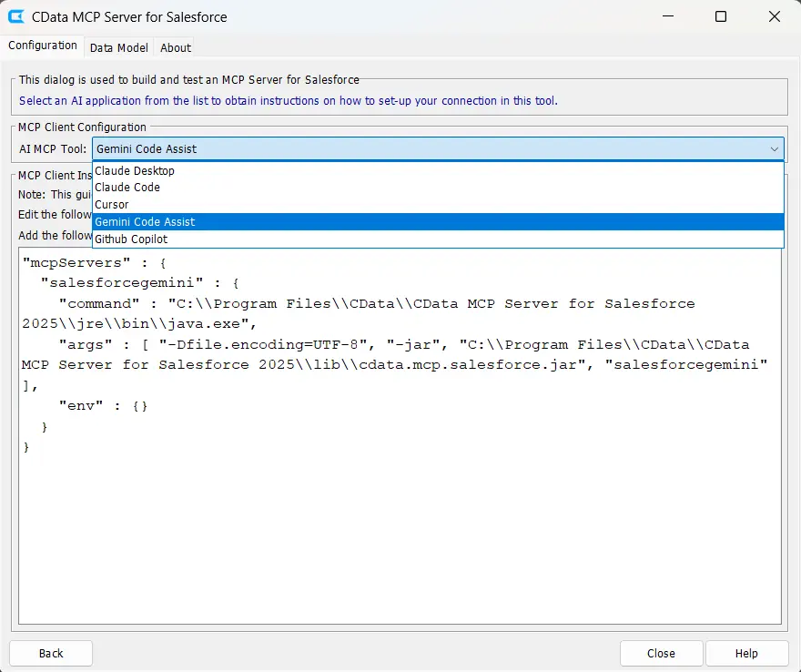This screenshot has height=672, width=801.
Task: Maximize the CData MCP Server window
Action: (721, 16)
